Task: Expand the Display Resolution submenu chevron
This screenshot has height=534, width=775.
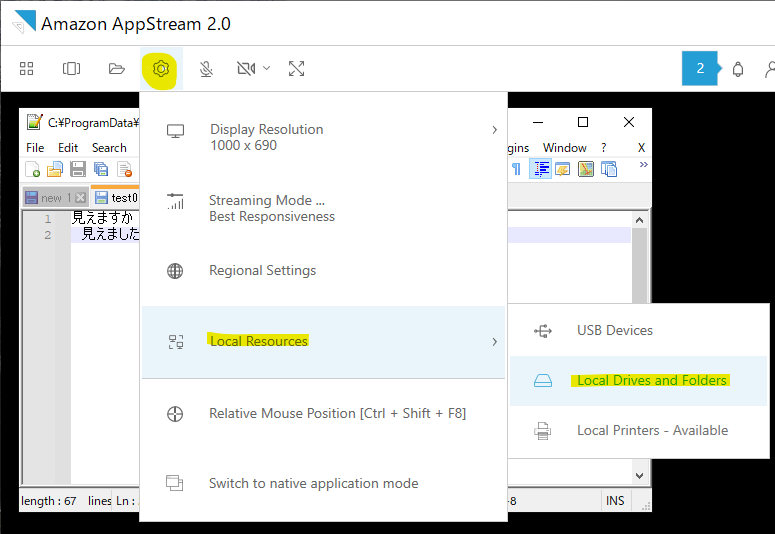Action: [x=494, y=130]
